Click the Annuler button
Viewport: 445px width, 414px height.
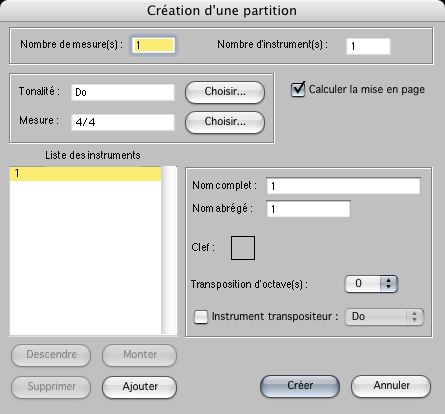(391, 386)
